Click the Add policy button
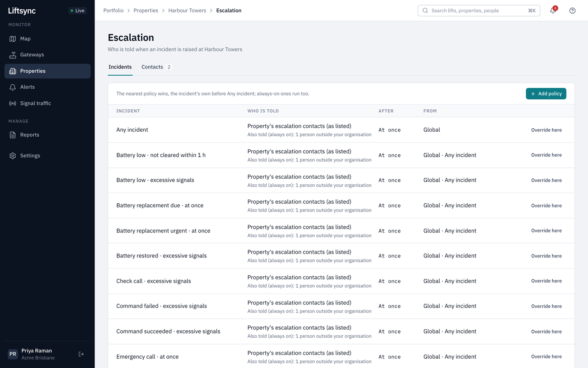The height and width of the screenshot is (368, 588). tap(546, 94)
